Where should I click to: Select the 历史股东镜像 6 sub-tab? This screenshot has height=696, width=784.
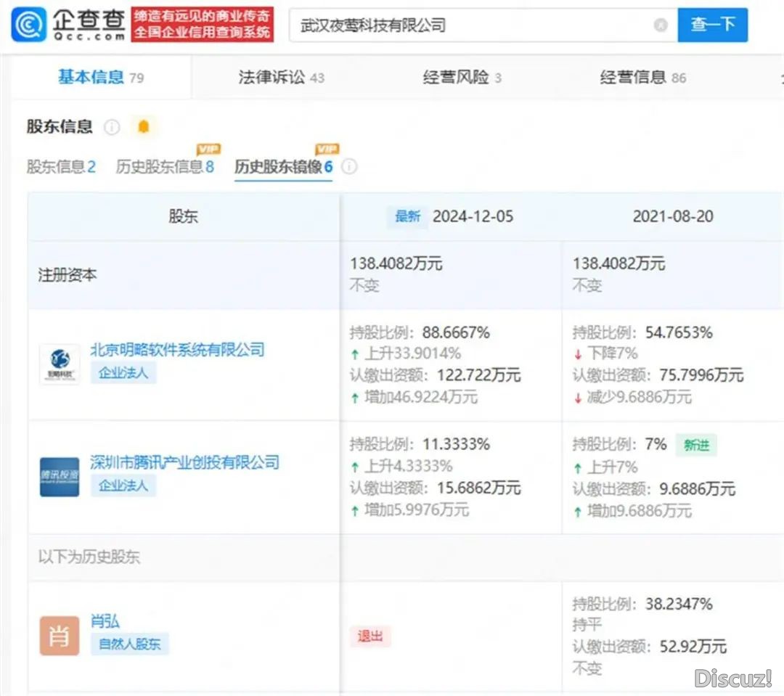point(284,166)
